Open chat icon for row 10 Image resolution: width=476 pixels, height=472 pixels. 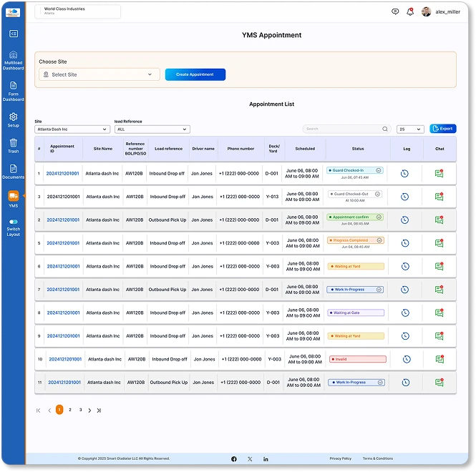pyautogui.click(x=439, y=359)
